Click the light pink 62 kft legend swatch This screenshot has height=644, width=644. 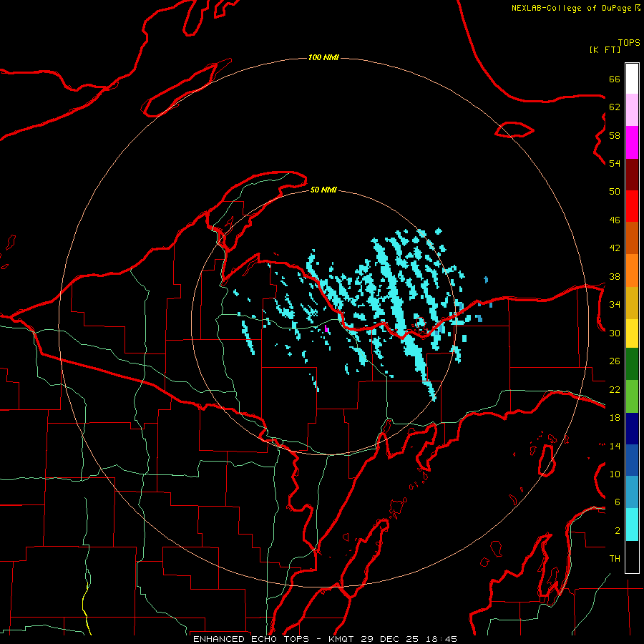coord(632,110)
